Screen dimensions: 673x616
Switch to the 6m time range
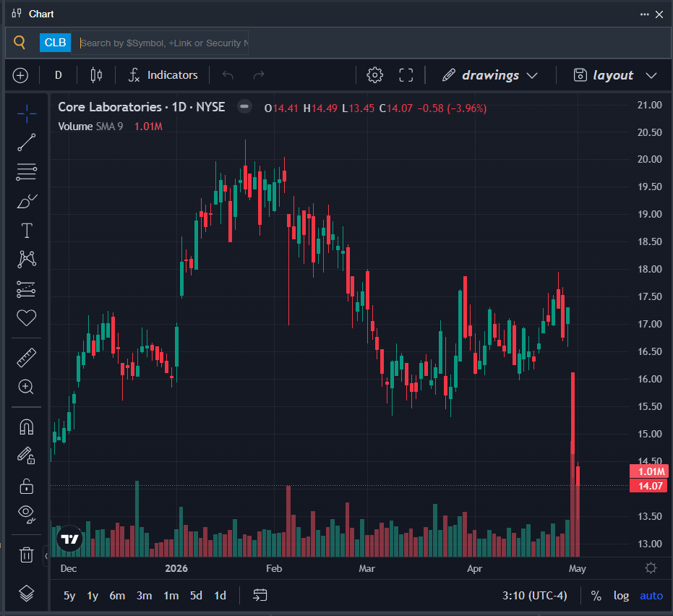point(117,596)
